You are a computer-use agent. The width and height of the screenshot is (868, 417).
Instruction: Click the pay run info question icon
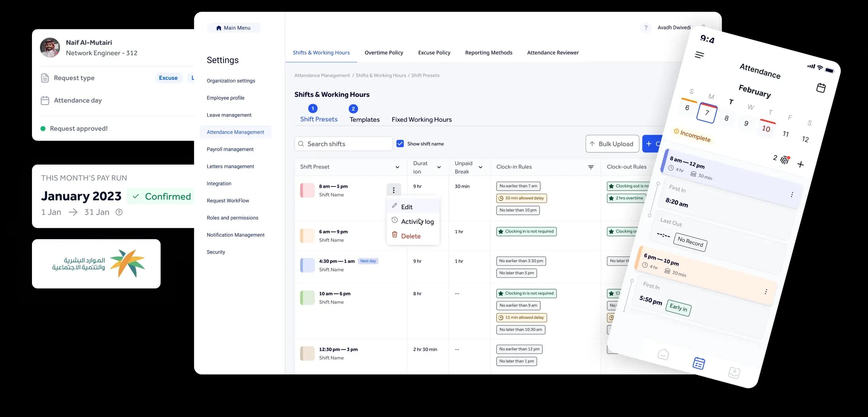(x=119, y=212)
